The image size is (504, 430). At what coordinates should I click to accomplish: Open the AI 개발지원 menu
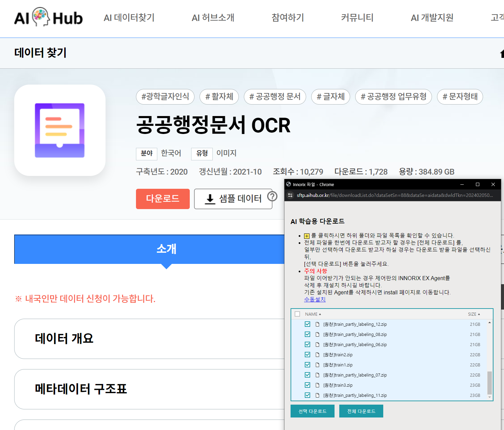pyautogui.click(x=432, y=18)
